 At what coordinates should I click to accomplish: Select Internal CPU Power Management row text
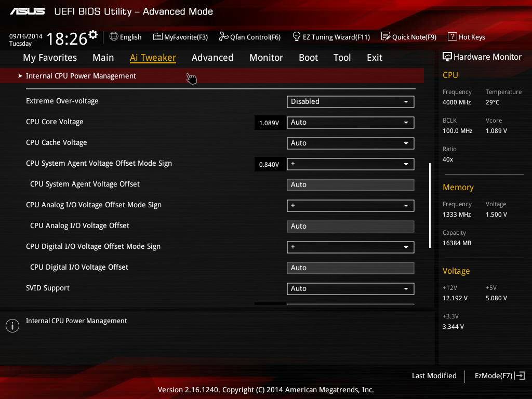pyautogui.click(x=81, y=76)
